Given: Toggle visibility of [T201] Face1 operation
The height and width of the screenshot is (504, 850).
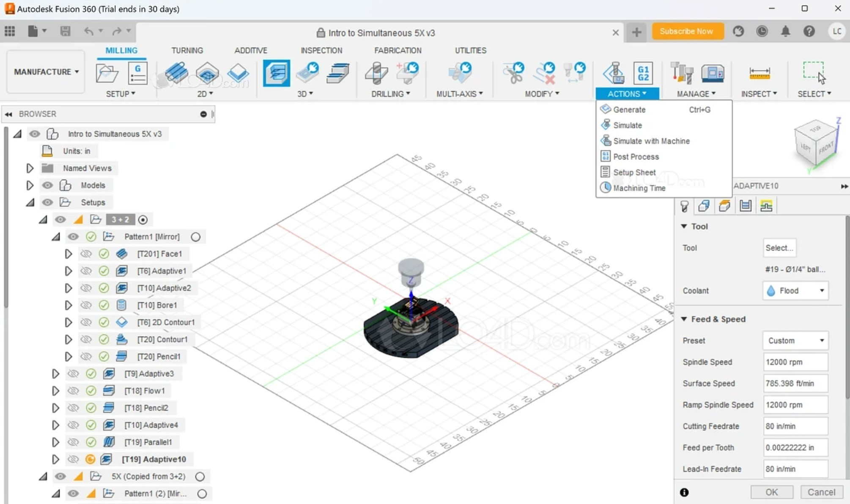Looking at the screenshot, I should coord(86,254).
